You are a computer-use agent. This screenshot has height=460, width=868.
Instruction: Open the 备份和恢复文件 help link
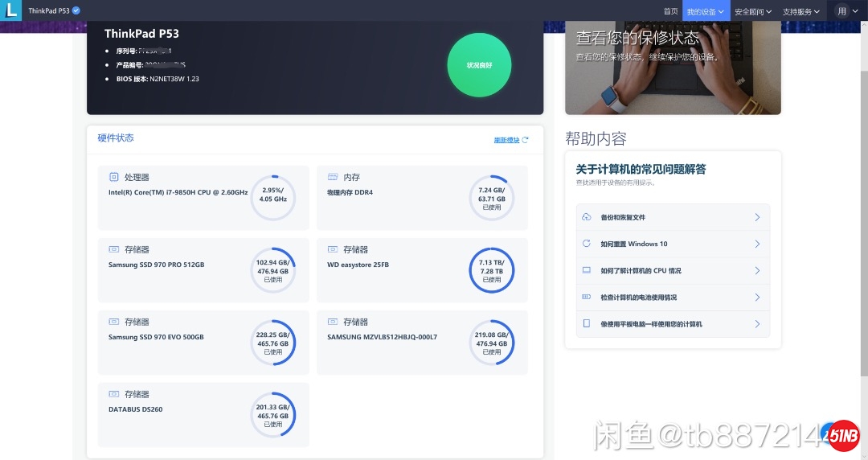pyautogui.click(x=623, y=217)
